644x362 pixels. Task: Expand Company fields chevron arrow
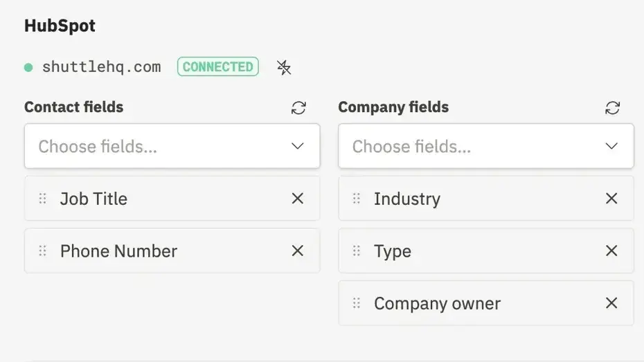(x=611, y=146)
